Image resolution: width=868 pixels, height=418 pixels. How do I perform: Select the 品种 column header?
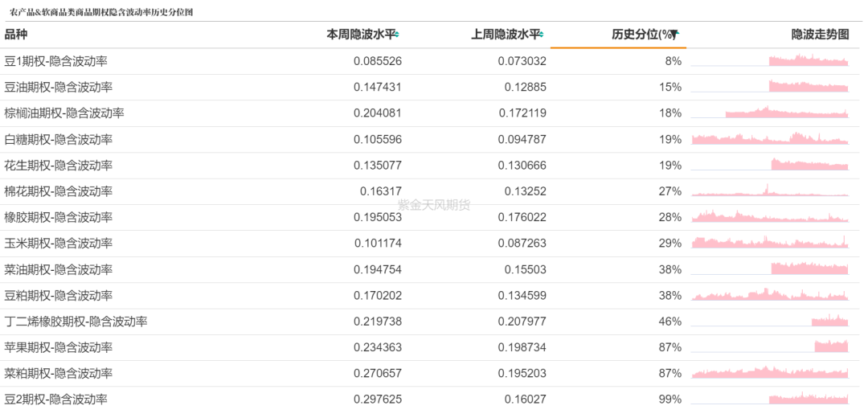pos(16,35)
